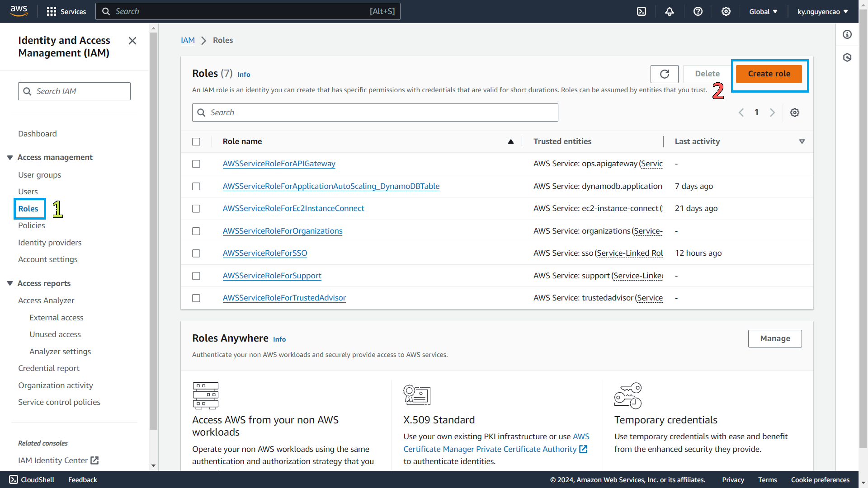Open Cookie preferences in footer
Image resolution: width=868 pixels, height=488 pixels.
click(820, 480)
